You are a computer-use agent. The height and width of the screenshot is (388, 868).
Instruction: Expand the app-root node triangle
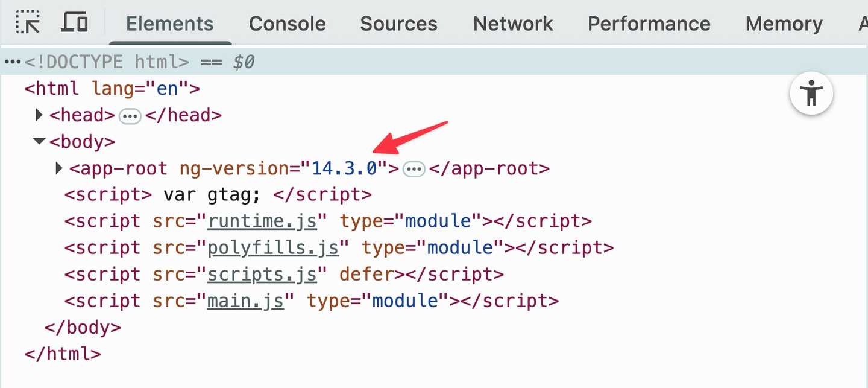[x=59, y=168]
